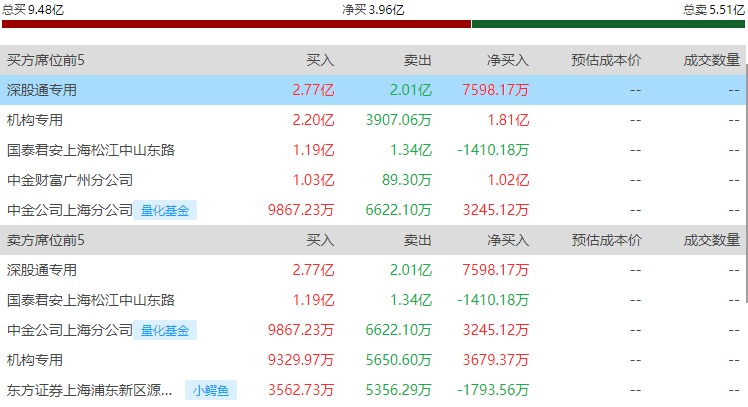This screenshot has width=748, height=407.
Task: Click 成交数量 header in seller section
Action: coord(711,240)
